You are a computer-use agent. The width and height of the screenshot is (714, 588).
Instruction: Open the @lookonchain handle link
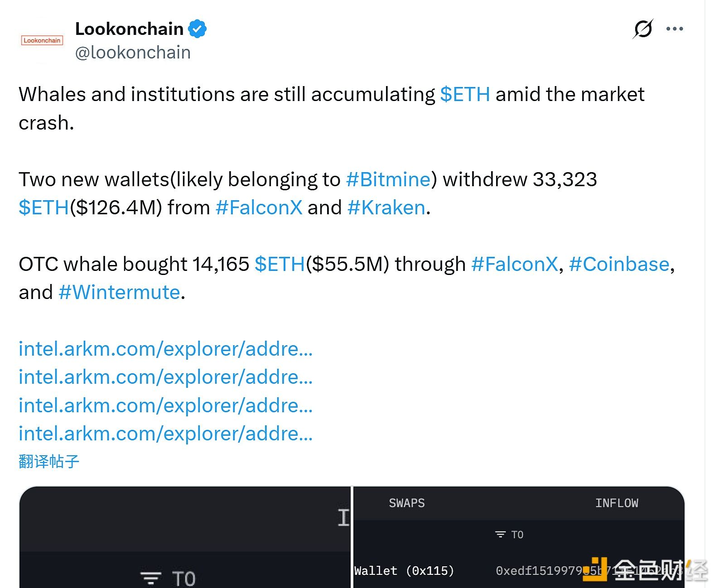[133, 53]
